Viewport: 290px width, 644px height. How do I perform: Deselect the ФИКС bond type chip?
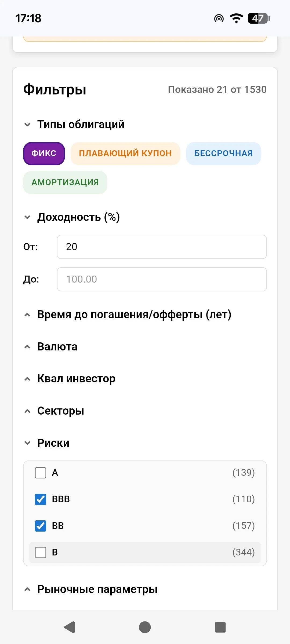point(44,153)
